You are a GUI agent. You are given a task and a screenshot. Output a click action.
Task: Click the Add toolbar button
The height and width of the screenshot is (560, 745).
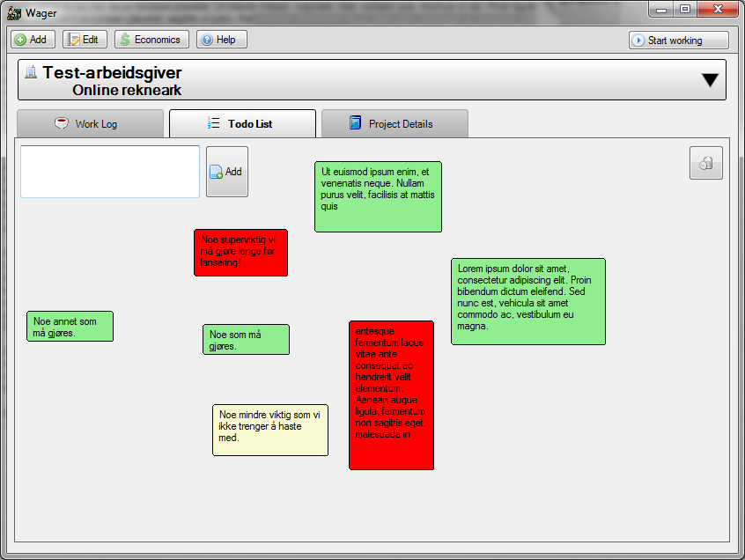coord(33,40)
